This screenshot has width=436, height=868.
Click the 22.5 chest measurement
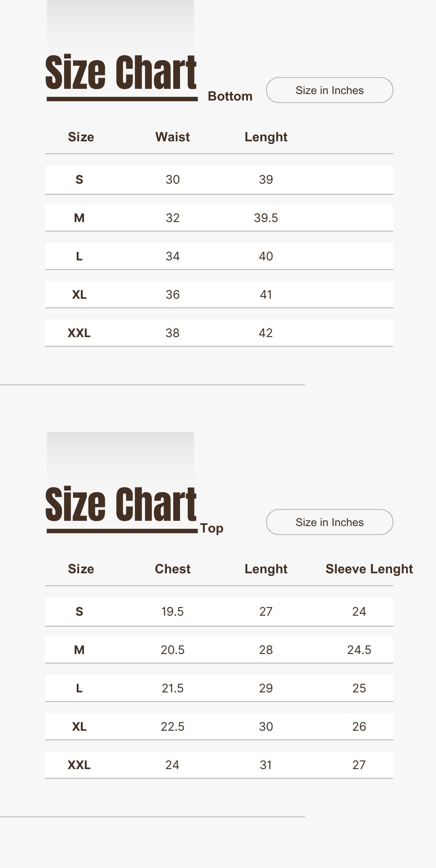[x=172, y=727]
